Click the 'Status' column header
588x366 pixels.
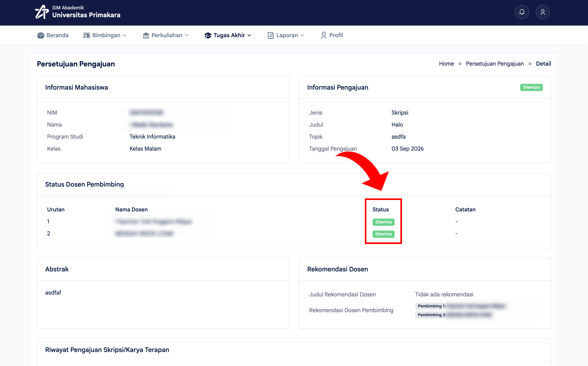click(381, 210)
